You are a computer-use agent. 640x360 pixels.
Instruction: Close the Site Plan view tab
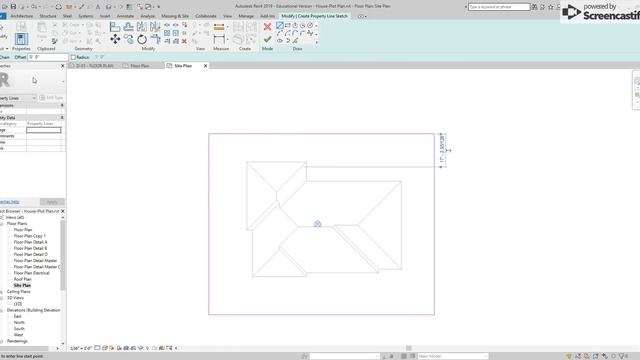click(x=205, y=66)
